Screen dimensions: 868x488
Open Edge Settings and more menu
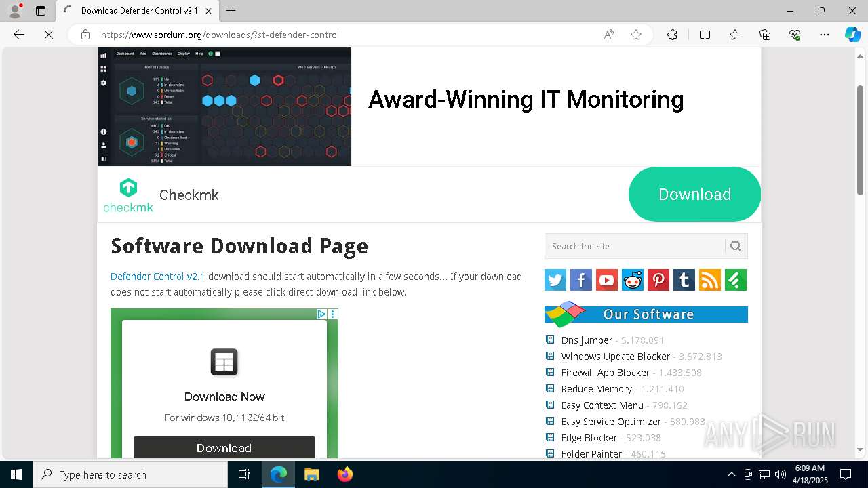(825, 35)
